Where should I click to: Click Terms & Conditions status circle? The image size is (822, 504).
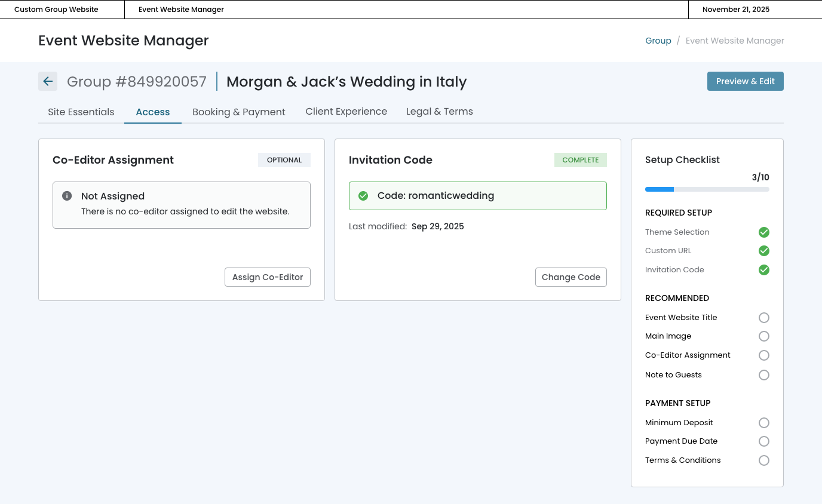pyautogui.click(x=763, y=460)
